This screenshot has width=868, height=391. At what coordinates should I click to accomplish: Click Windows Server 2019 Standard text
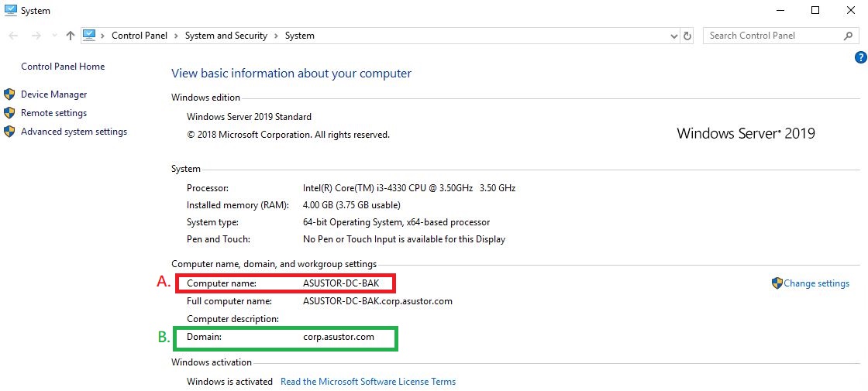tap(249, 117)
